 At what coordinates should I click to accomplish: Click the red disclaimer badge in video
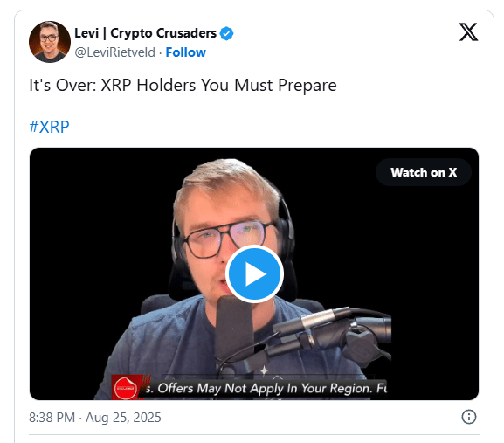coord(127,387)
